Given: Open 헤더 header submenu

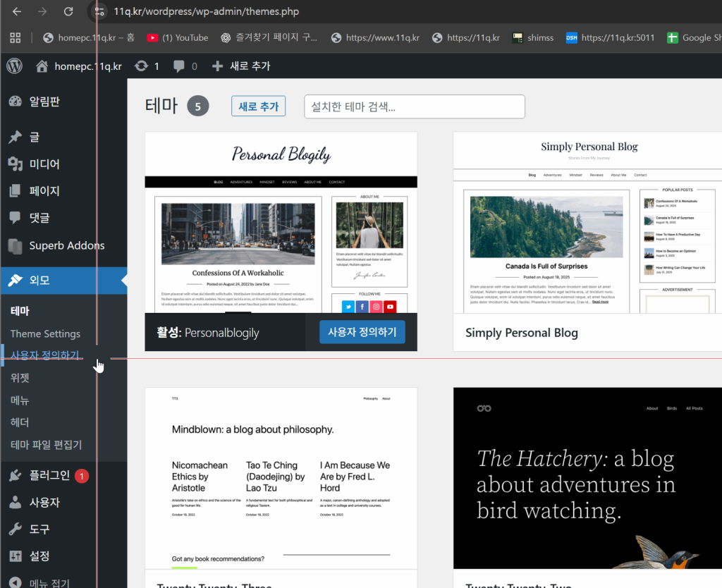Looking at the screenshot, I should 20,422.
